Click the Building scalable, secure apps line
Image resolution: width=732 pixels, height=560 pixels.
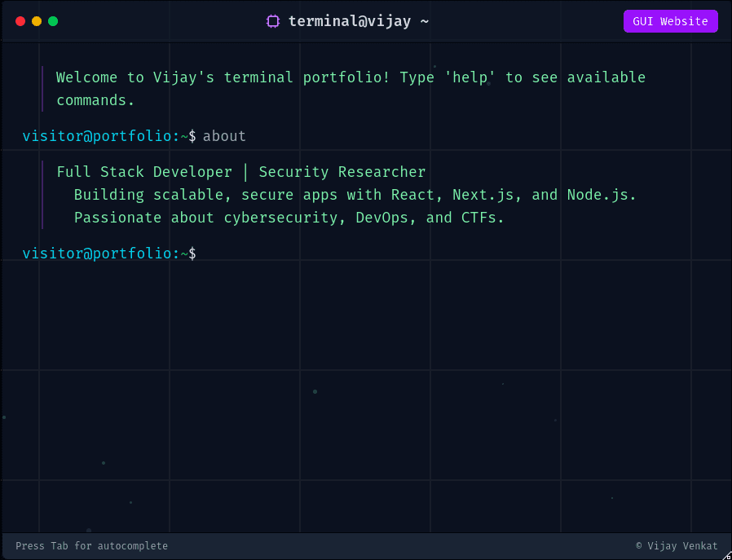[x=355, y=195]
